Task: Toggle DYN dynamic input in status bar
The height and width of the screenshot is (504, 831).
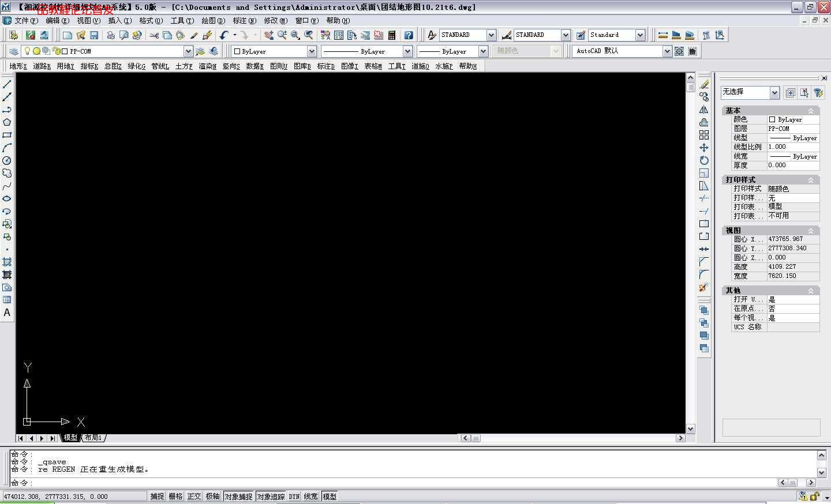Action: click(294, 497)
